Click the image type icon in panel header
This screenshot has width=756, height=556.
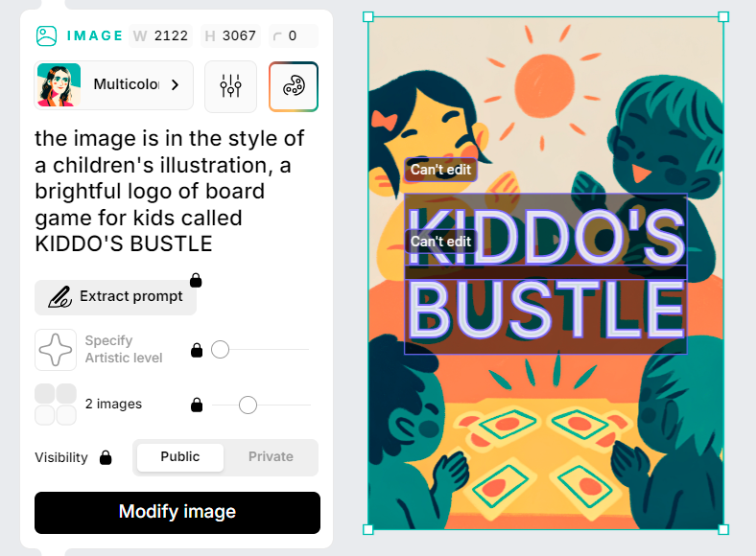[46, 36]
